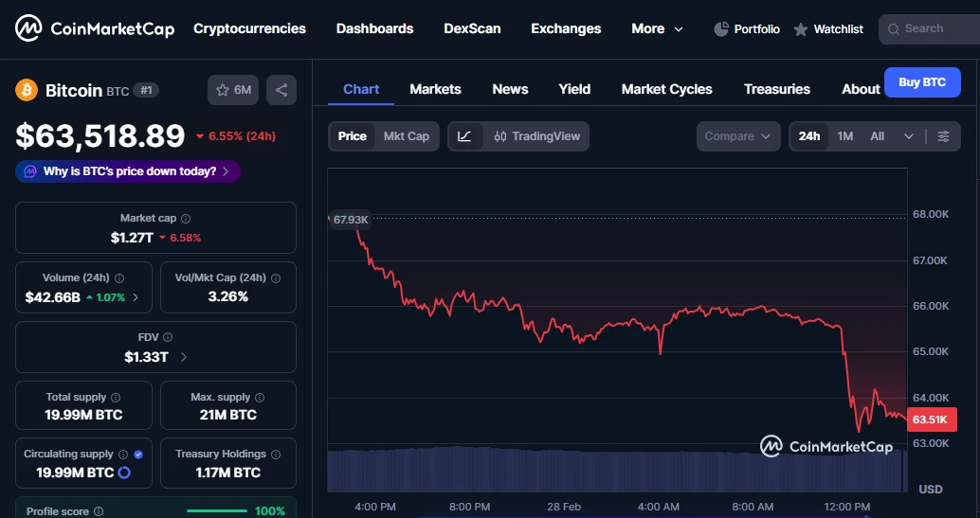980x518 pixels.
Task: Switch to the line chart icon
Action: click(465, 136)
